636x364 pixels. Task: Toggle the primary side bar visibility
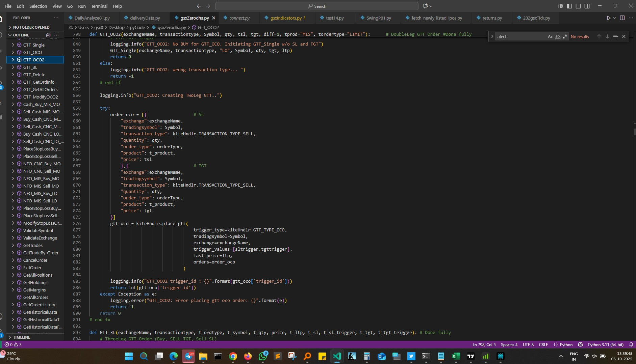pyautogui.click(x=569, y=6)
